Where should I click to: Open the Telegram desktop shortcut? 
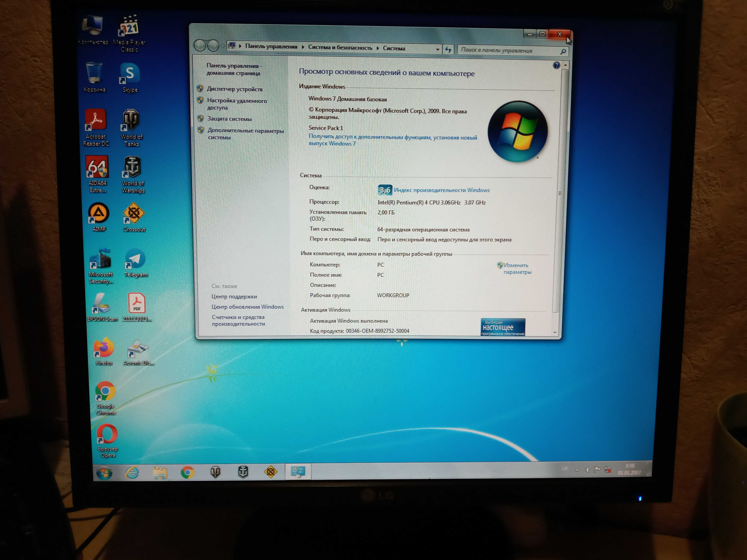pos(135,263)
